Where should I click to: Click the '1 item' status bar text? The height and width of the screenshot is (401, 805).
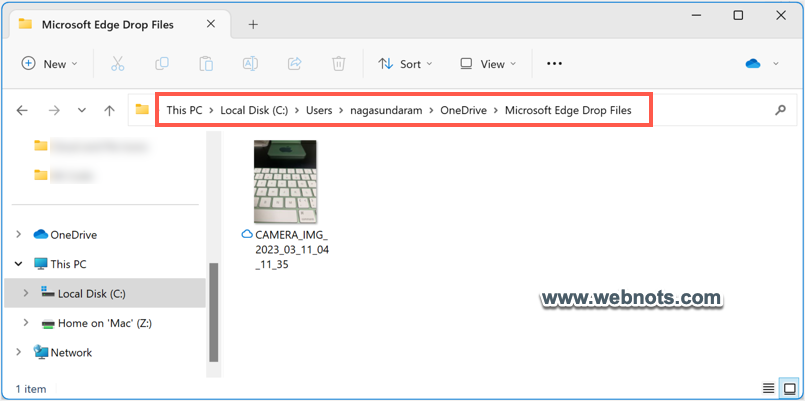click(x=31, y=389)
